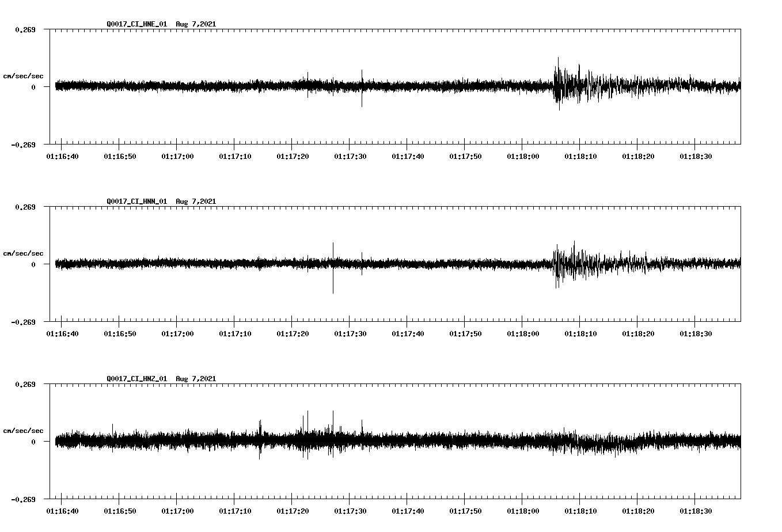Click 01:17:40 time label under HNZ plot
This screenshot has width=782, height=532.
pos(408,511)
